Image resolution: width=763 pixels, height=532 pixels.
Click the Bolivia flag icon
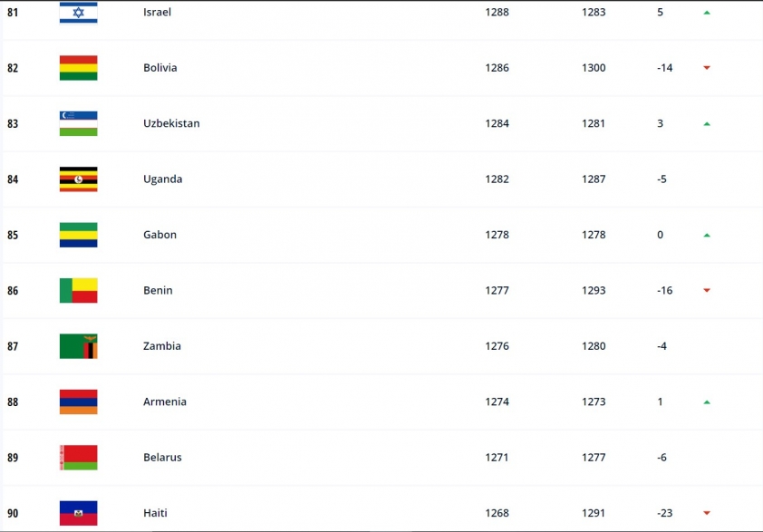click(78, 68)
